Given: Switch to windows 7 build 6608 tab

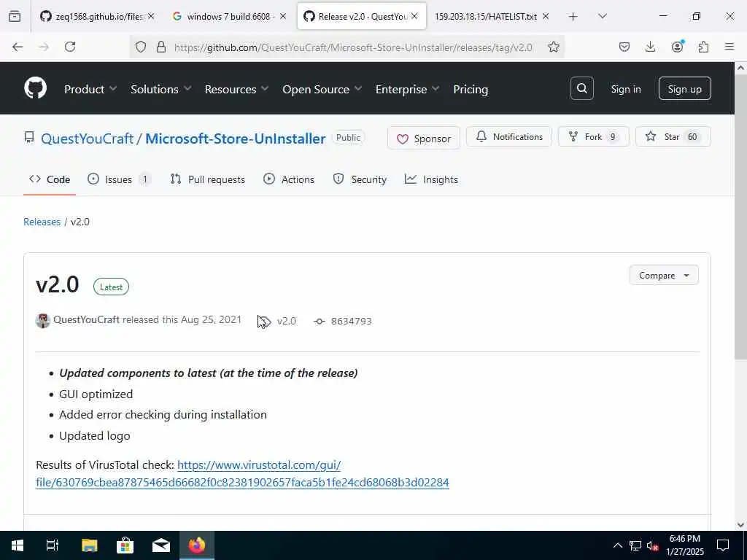Looking at the screenshot, I should pyautogui.click(x=228, y=16).
